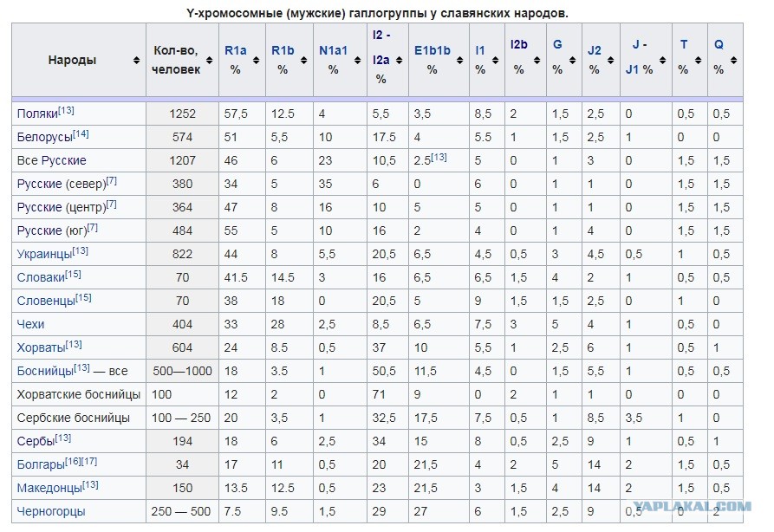Click sort arrows beside R1a header
Screen dimensions: 774x532
click(257, 60)
